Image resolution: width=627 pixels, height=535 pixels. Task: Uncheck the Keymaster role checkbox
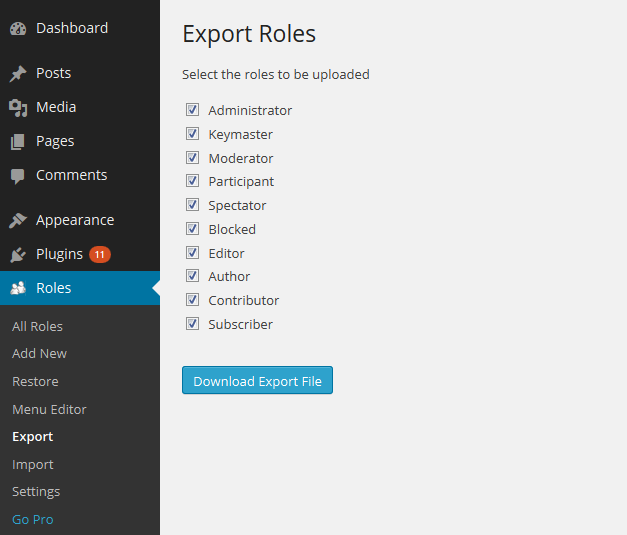pos(192,134)
